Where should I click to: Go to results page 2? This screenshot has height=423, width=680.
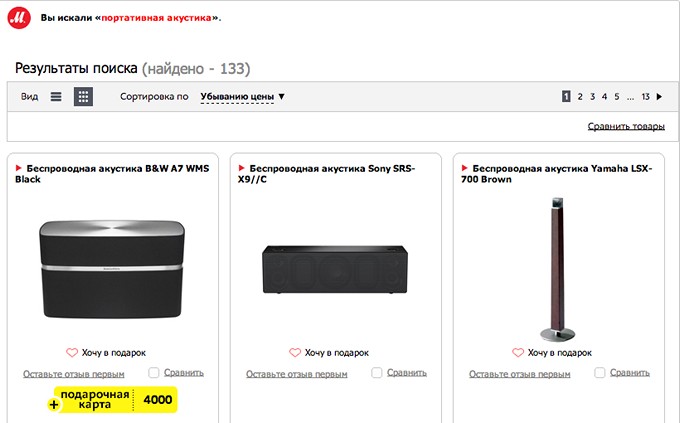coord(580,97)
